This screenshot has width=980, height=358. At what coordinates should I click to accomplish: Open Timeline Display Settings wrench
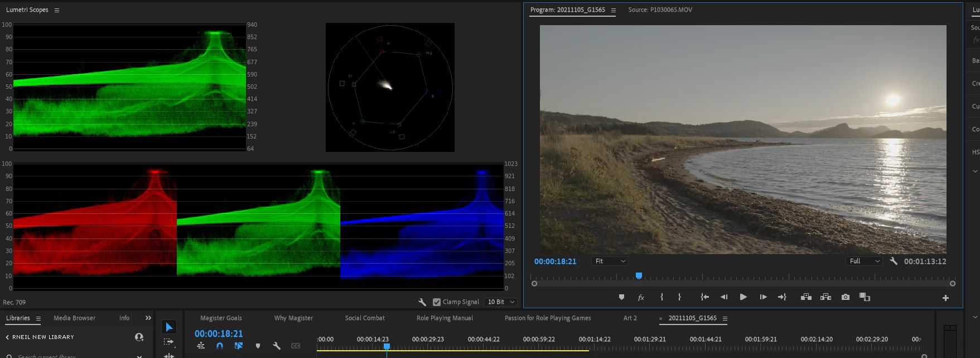(277, 346)
